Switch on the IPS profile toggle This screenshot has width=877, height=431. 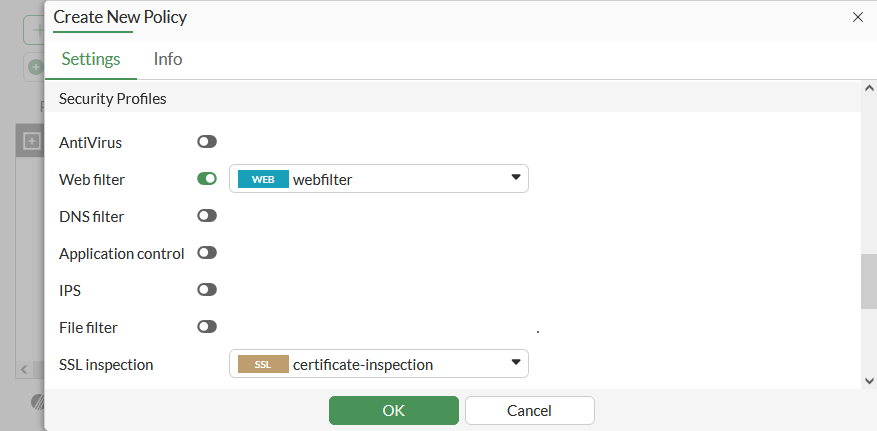point(207,290)
